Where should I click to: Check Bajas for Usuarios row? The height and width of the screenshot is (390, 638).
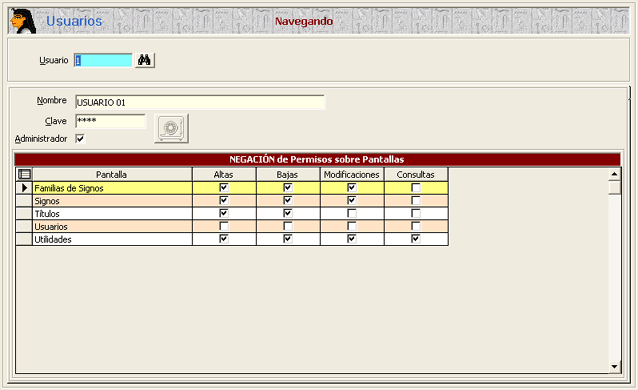(288, 226)
